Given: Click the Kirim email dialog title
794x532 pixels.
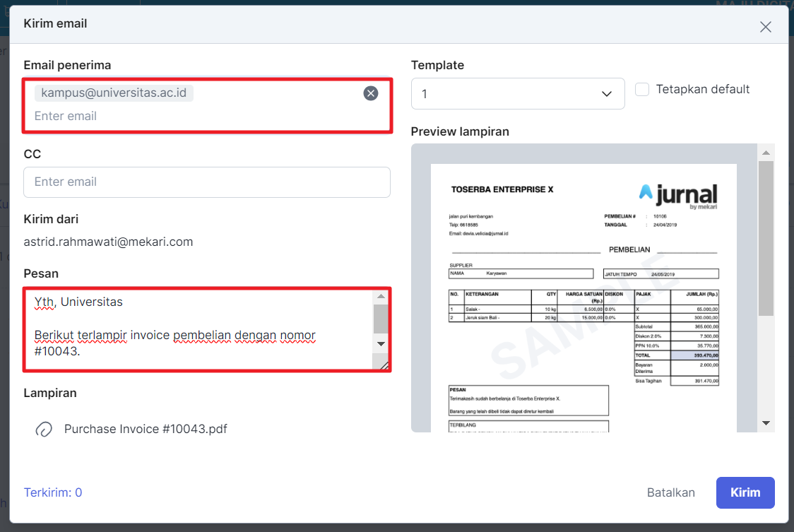Looking at the screenshot, I should (x=55, y=23).
